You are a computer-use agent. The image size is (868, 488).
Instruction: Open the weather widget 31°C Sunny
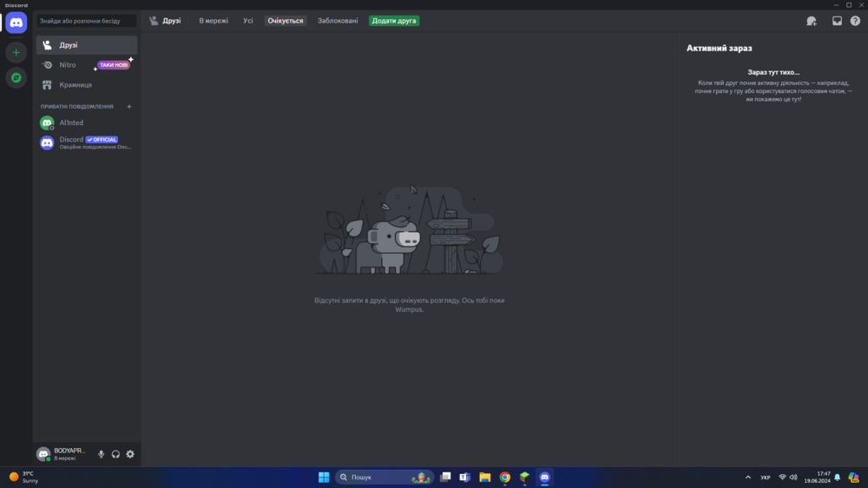pyautogui.click(x=23, y=477)
